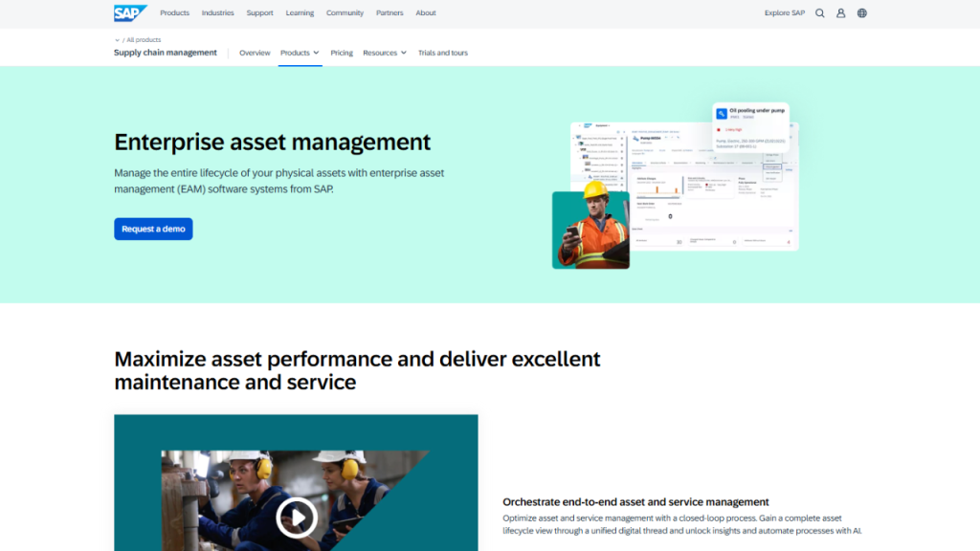This screenshot has width=980, height=551.
Task: Go to the Support menu item
Action: pyautogui.click(x=259, y=13)
